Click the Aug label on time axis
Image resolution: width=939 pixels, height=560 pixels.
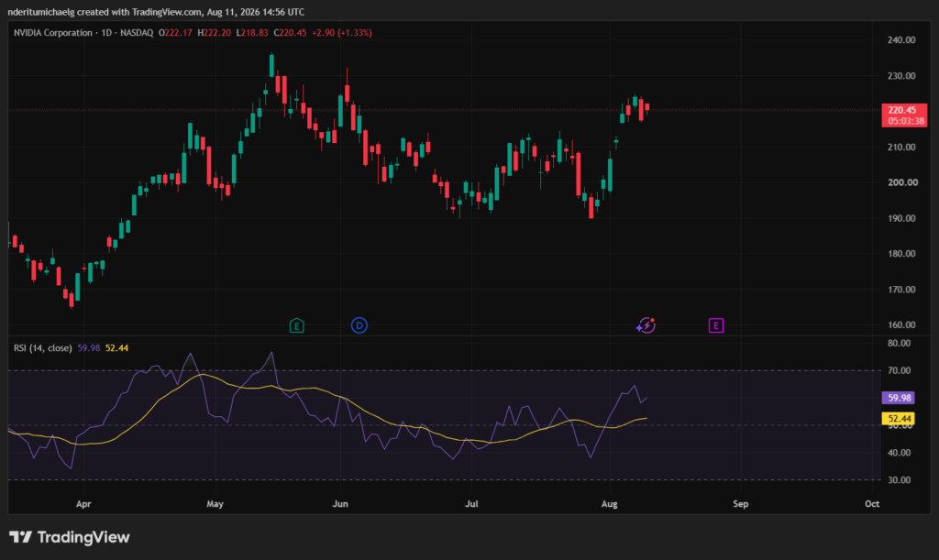pos(609,504)
